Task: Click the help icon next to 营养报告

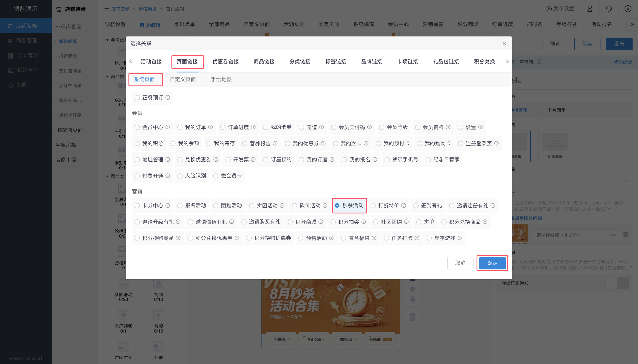Action: 275,144
